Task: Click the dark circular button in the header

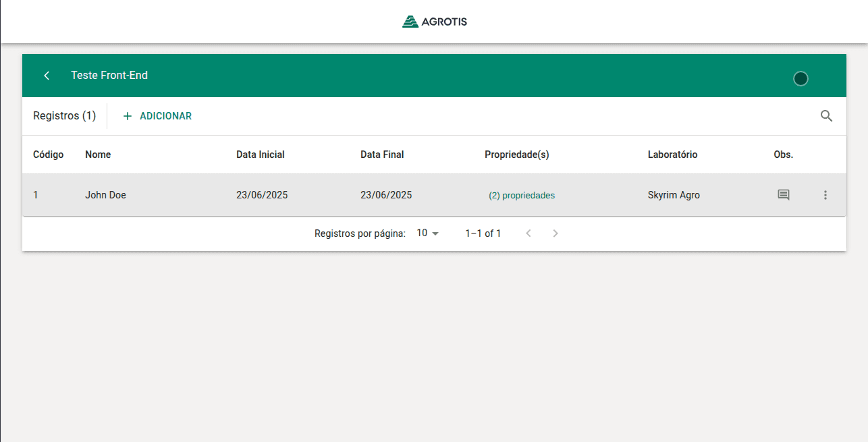Action: (x=801, y=78)
